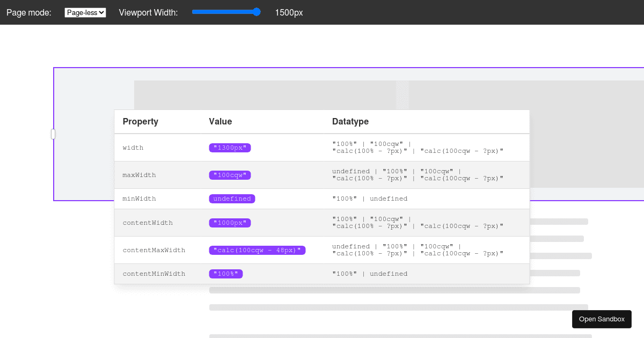Click the resize handle on the frame edge
Screen dimensions: 644x338
[53, 134]
